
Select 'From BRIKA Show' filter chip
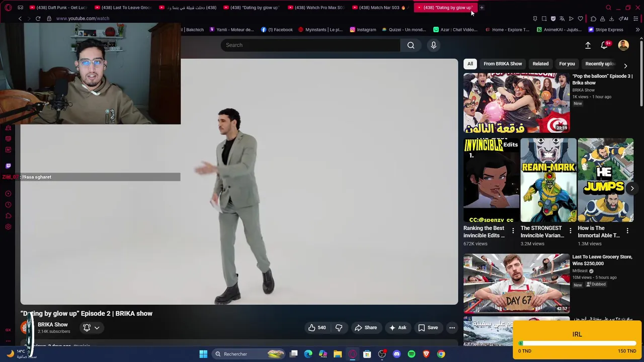(503, 64)
